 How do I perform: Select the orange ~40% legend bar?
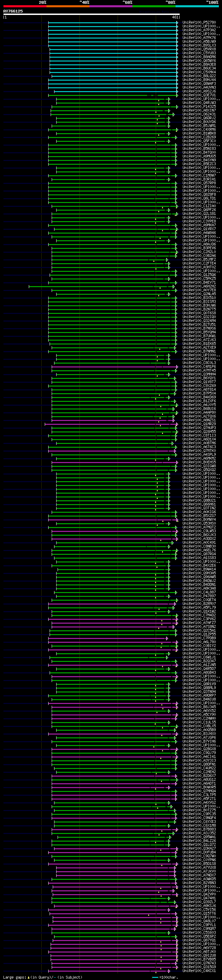pyautogui.click(x=68, y=6)
